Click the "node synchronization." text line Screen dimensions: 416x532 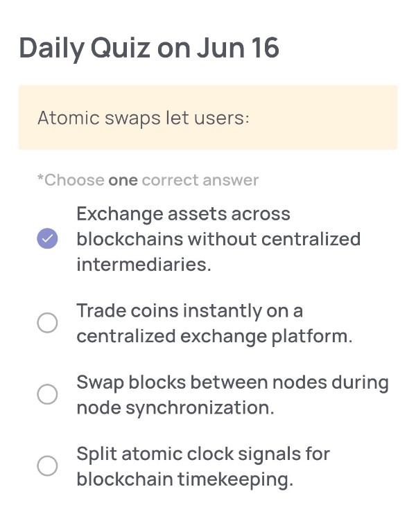[x=175, y=408]
